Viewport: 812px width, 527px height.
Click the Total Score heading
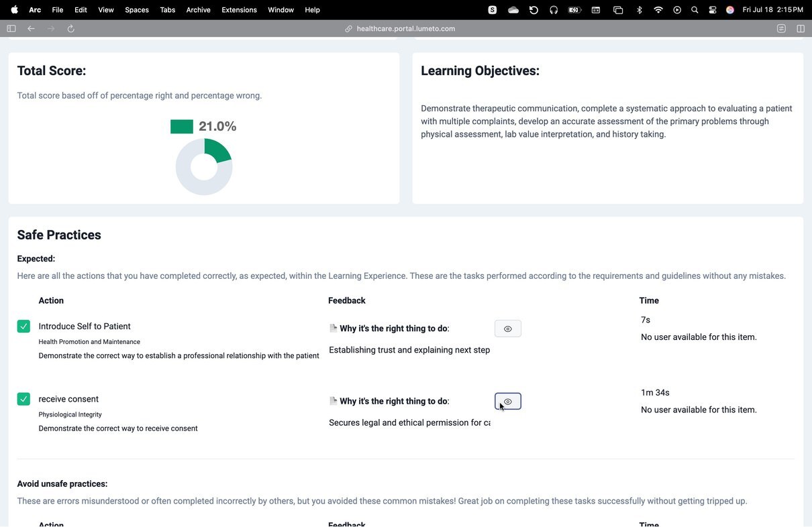(x=52, y=71)
